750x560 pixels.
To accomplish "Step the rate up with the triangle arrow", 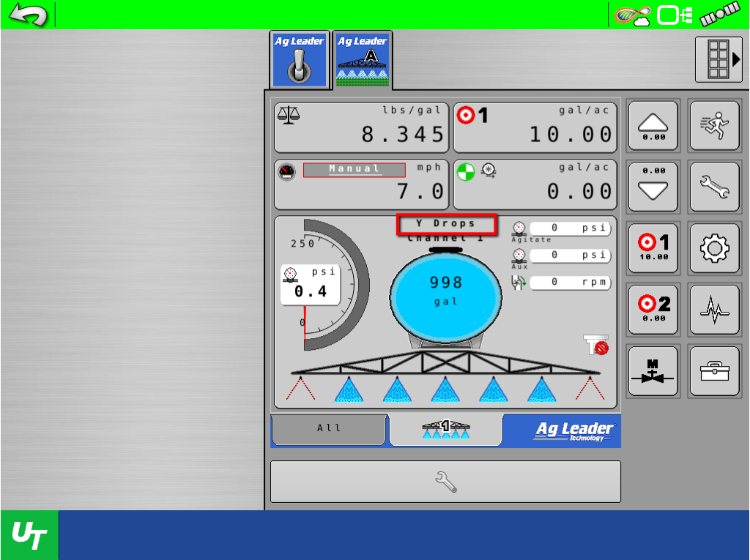I will (x=653, y=126).
